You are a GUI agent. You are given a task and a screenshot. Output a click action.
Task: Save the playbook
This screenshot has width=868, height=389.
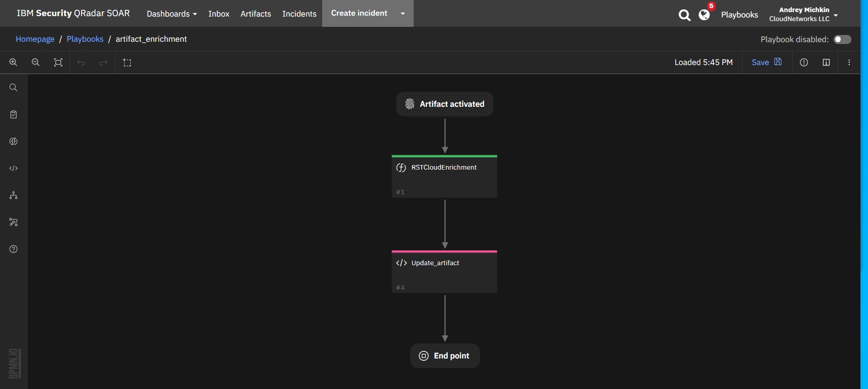pyautogui.click(x=766, y=62)
